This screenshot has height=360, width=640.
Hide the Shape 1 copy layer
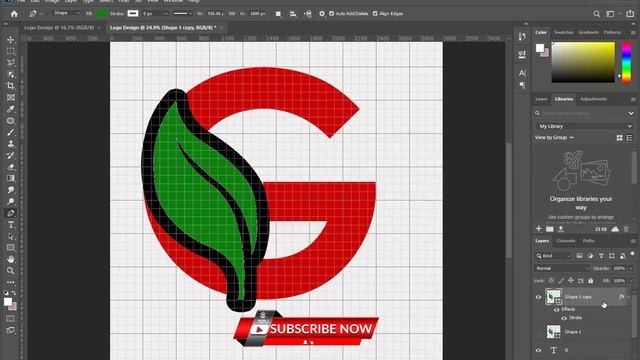pos(538,297)
